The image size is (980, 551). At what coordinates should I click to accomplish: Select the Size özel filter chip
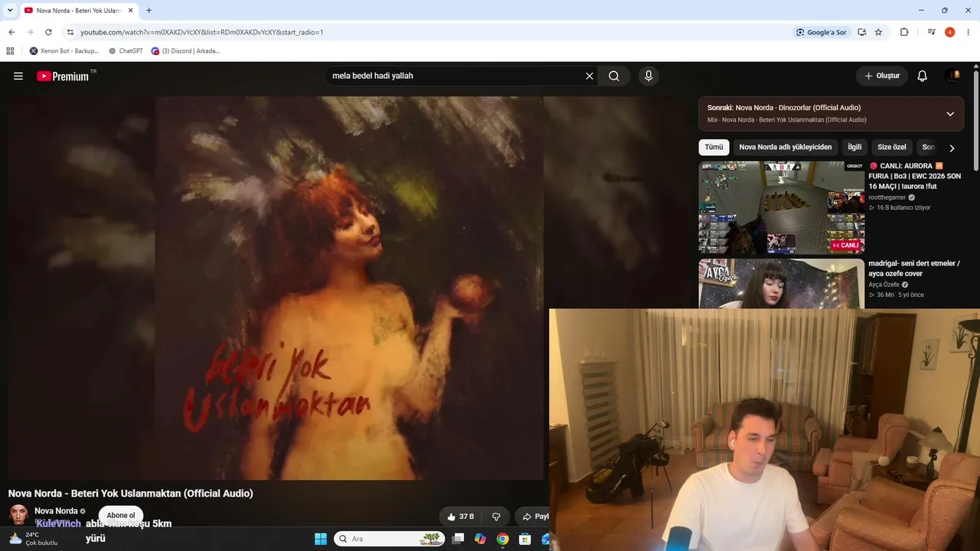click(892, 147)
